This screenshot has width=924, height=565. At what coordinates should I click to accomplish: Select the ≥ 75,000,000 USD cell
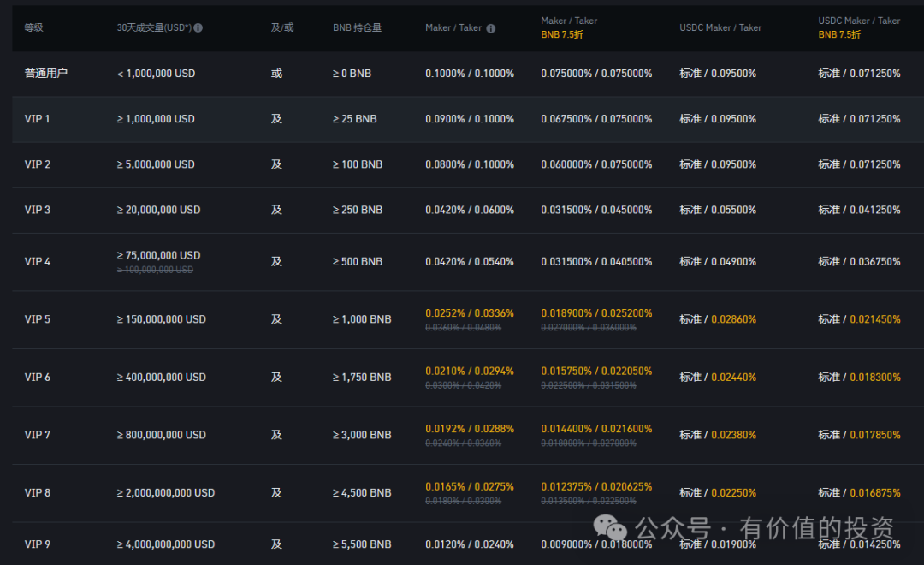click(x=158, y=255)
